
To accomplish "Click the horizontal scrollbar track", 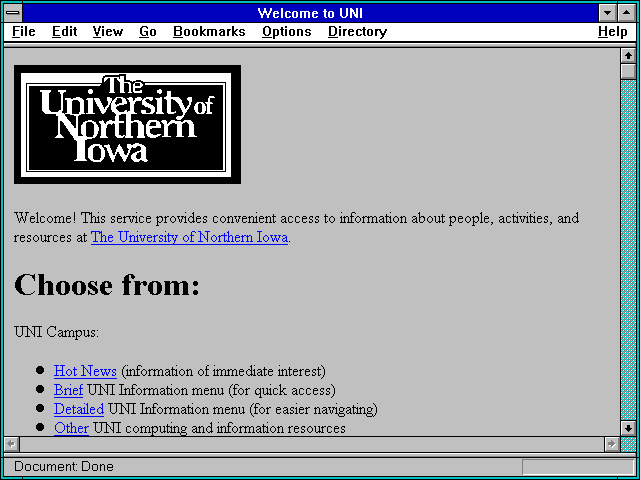I will click(312, 444).
